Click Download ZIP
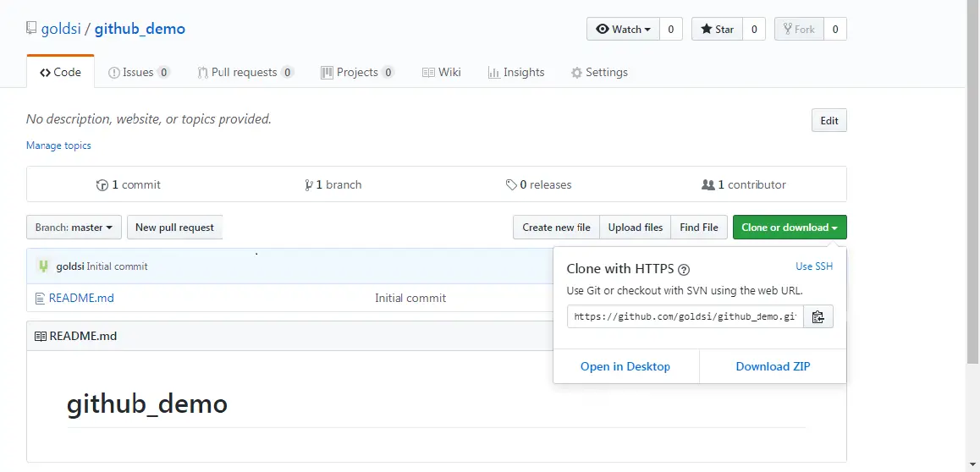980x472 pixels. (774, 366)
